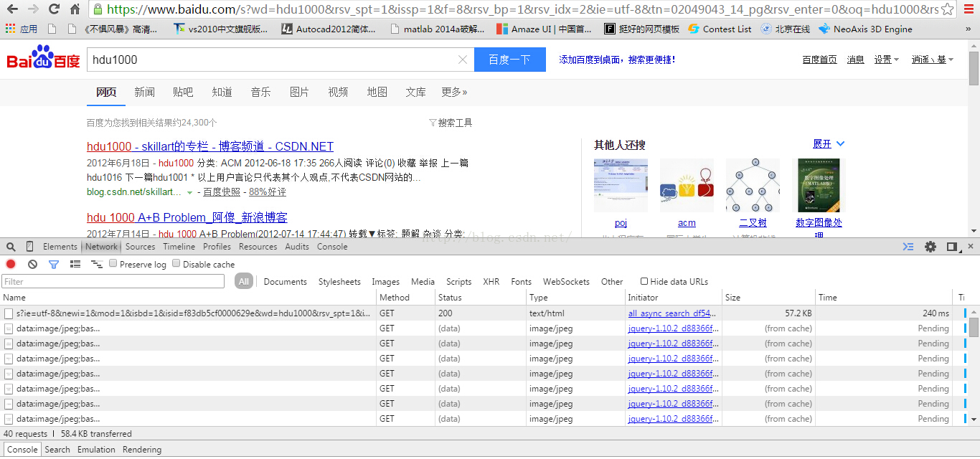Image resolution: width=980 pixels, height=459 pixels.
Task: Click the red record network log button
Action: click(x=11, y=265)
